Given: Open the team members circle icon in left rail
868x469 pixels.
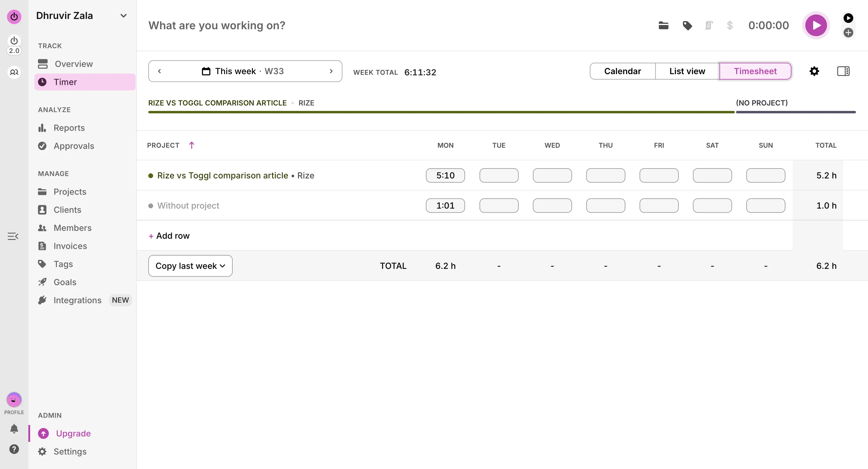Looking at the screenshot, I should point(14,72).
